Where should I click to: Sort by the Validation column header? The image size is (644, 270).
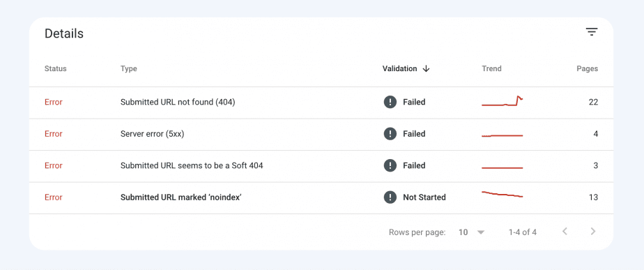click(399, 68)
